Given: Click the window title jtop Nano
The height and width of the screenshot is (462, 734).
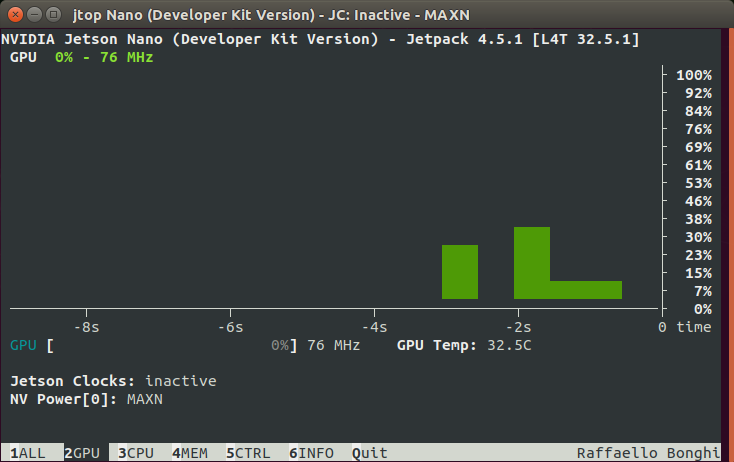Looking at the screenshot, I should point(271,15).
